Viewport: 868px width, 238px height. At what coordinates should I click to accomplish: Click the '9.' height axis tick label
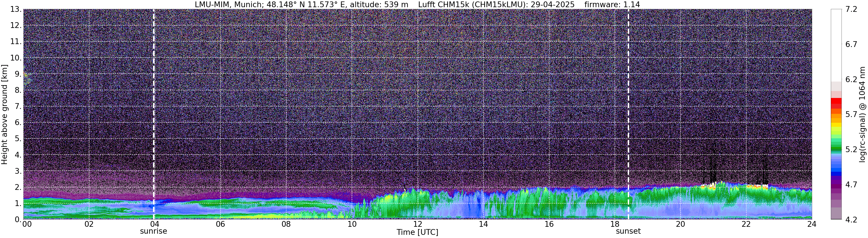(x=18, y=74)
